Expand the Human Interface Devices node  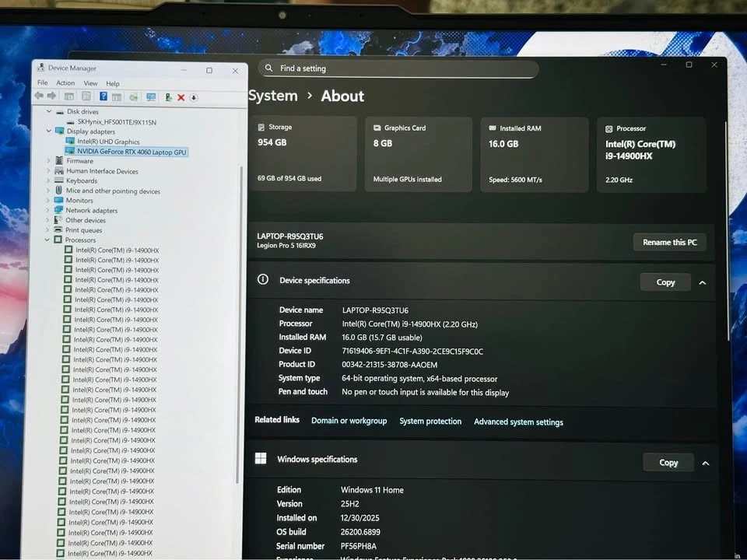coord(48,170)
